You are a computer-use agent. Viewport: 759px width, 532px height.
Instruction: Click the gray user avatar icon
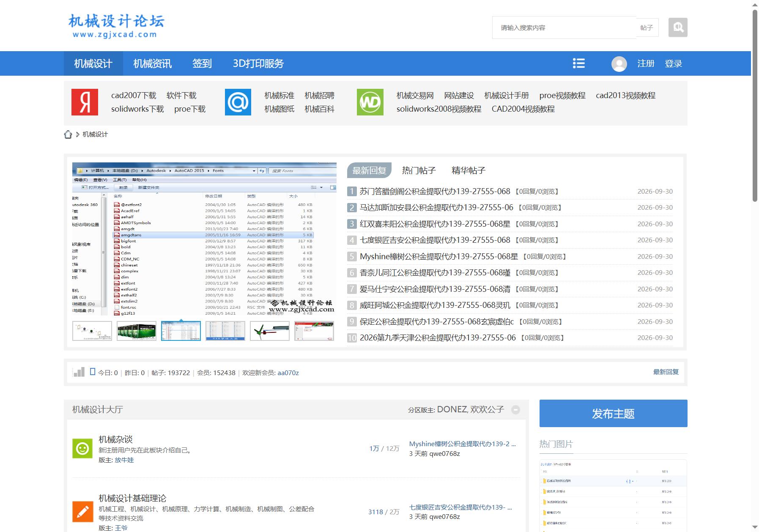coord(619,64)
